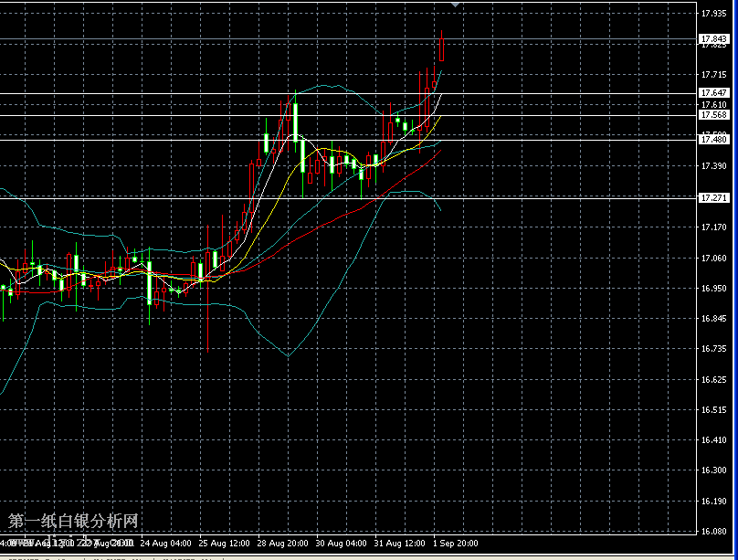Click the 16.080 price scale label

click(712, 531)
